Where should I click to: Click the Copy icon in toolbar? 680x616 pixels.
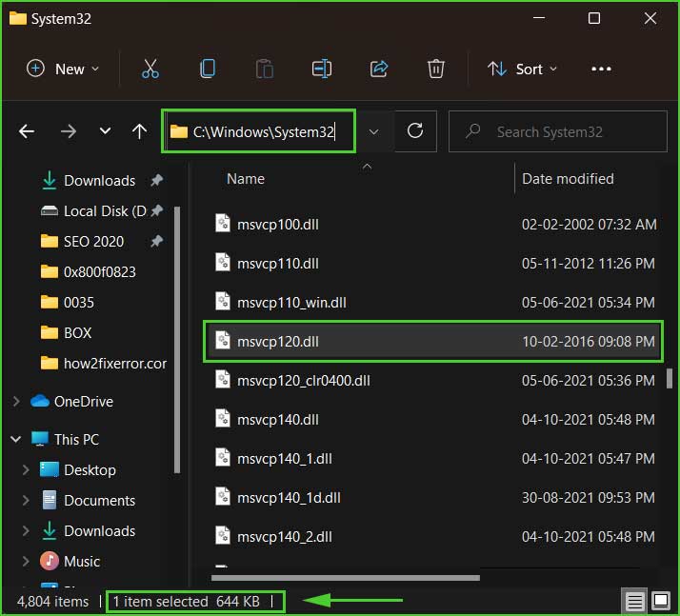coord(208,69)
